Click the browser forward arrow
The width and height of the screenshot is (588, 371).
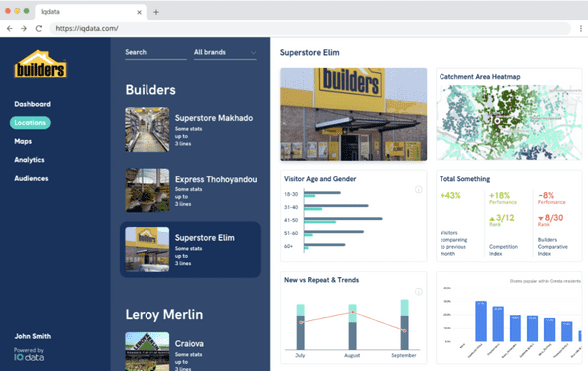[x=24, y=29]
